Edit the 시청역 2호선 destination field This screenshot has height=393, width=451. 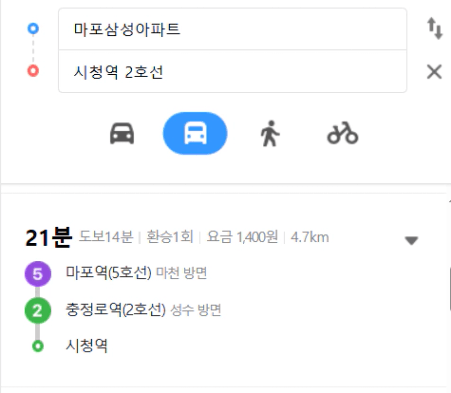tap(232, 71)
